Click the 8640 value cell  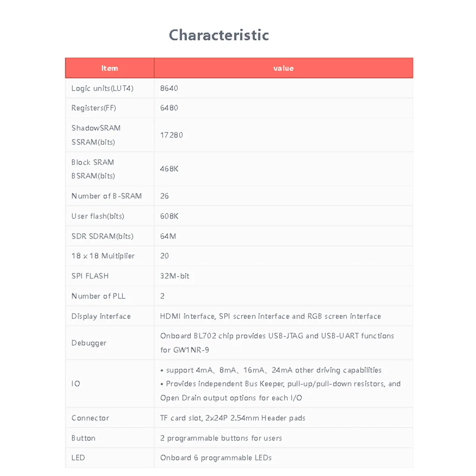click(x=169, y=88)
